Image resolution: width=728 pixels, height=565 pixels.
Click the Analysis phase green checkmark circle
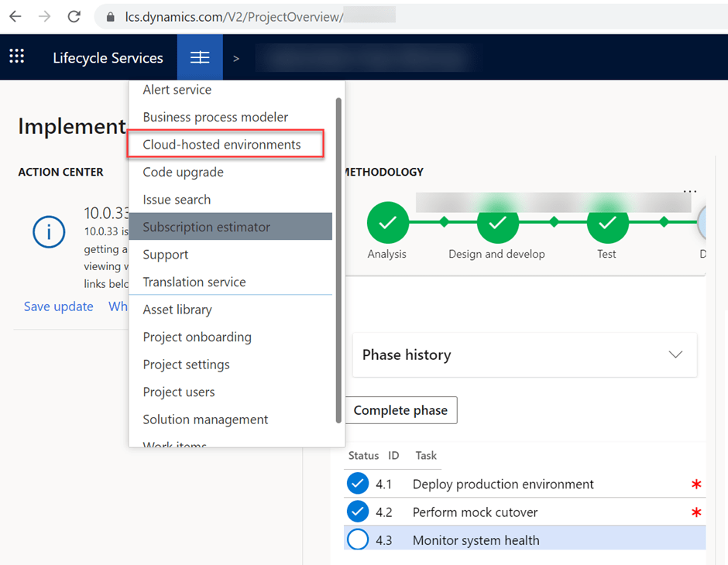(x=387, y=222)
